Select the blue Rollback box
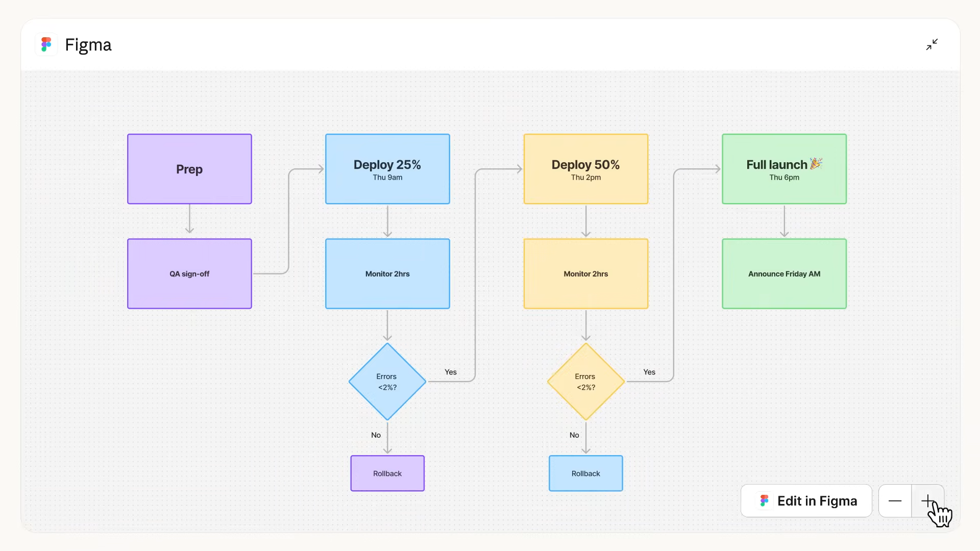This screenshot has height=551, width=980. (x=586, y=473)
